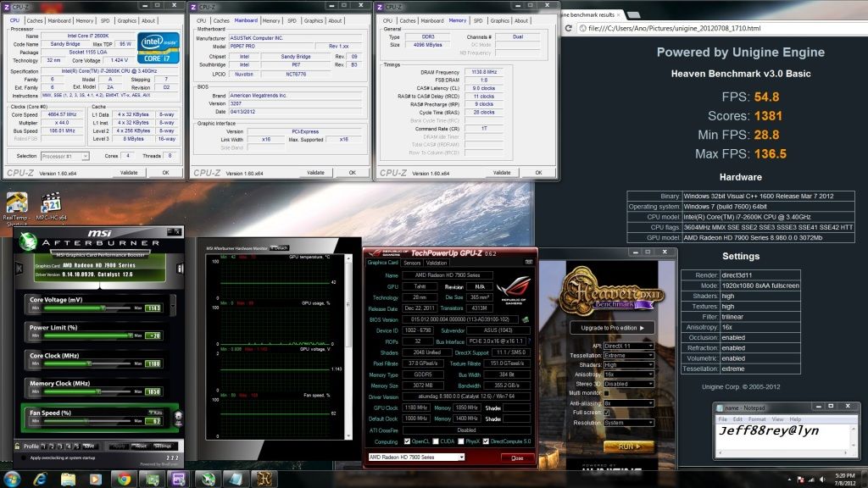Click the GPU-Z BIOS save chip icon

(x=526, y=319)
